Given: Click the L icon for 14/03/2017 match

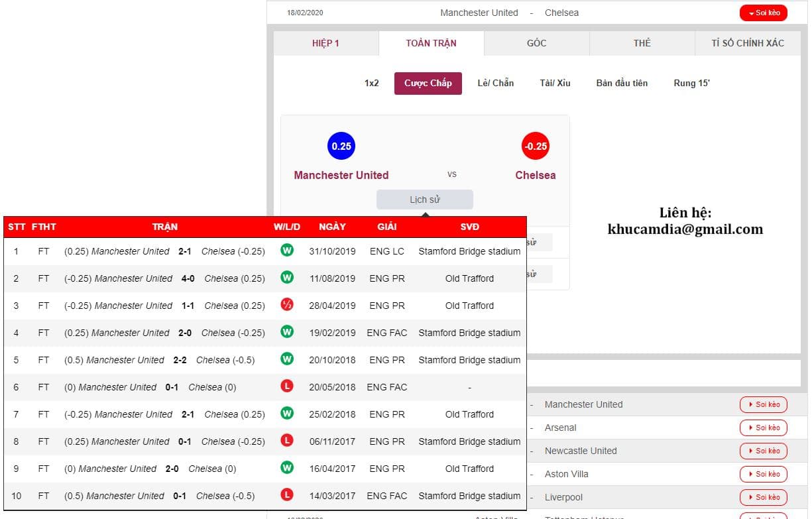Looking at the screenshot, I should [x=287, y=495].
